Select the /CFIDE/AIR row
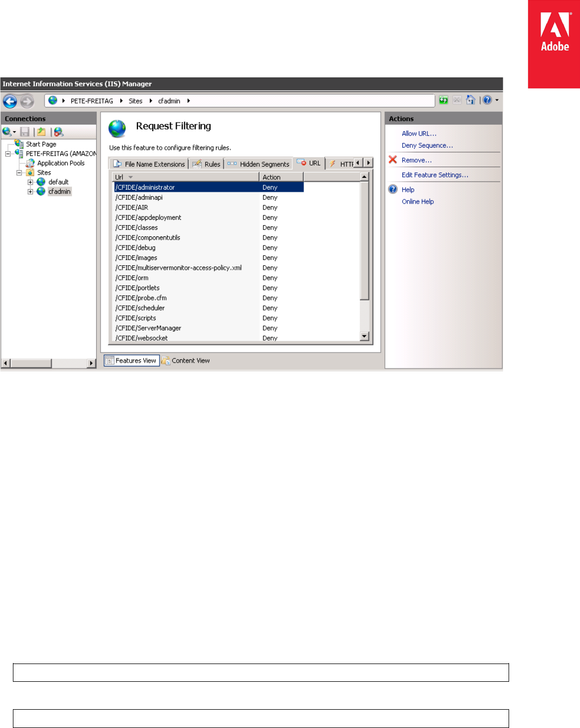Viewport: 580px width, 728px height. [x=208, y=207]
